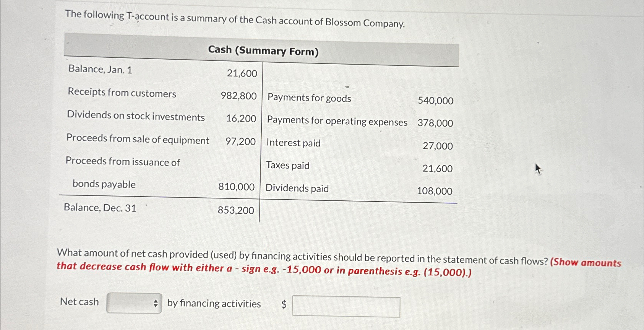Select Dividends on stock investments entry
This screenshot has height=330, width=644.
[136, 117]
